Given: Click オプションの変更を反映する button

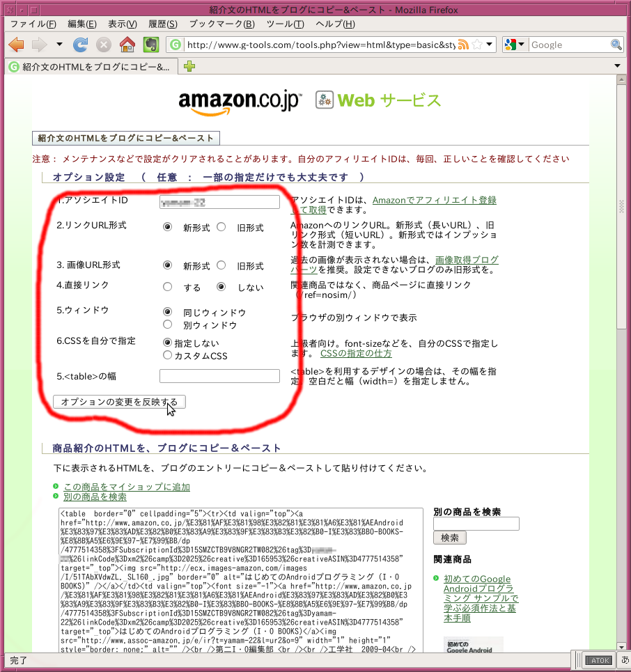Looking at the screenshot, I should (119, 402).
